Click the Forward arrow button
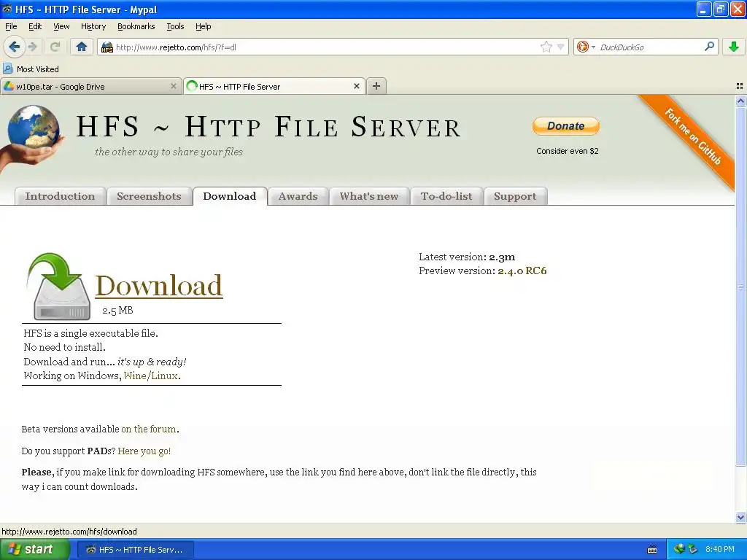Viewport: 747px width, 560px height. 32,47
